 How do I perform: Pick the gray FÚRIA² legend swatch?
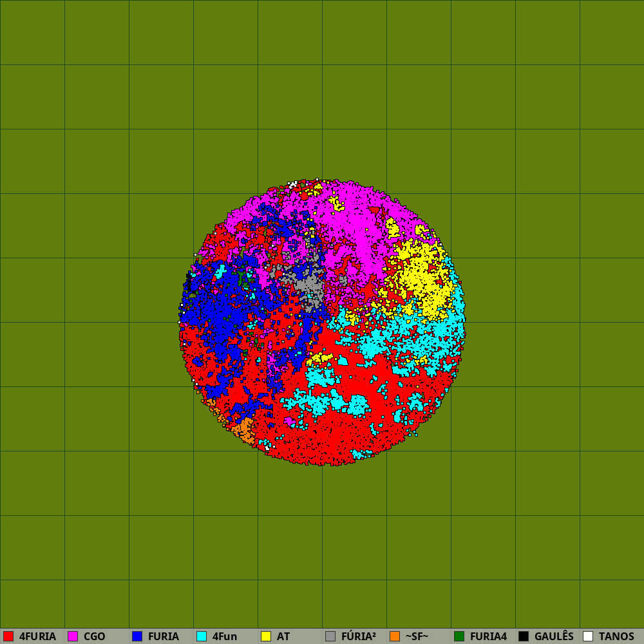click(330, 636)
